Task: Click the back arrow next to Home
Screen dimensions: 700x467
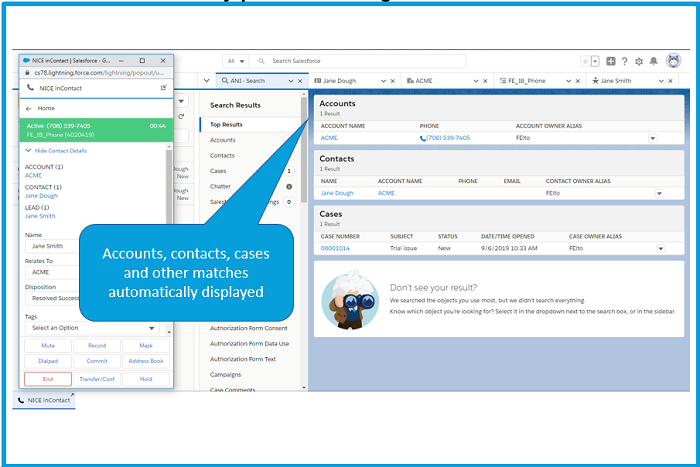Action: pyautogui.click(x=28, y=108)
